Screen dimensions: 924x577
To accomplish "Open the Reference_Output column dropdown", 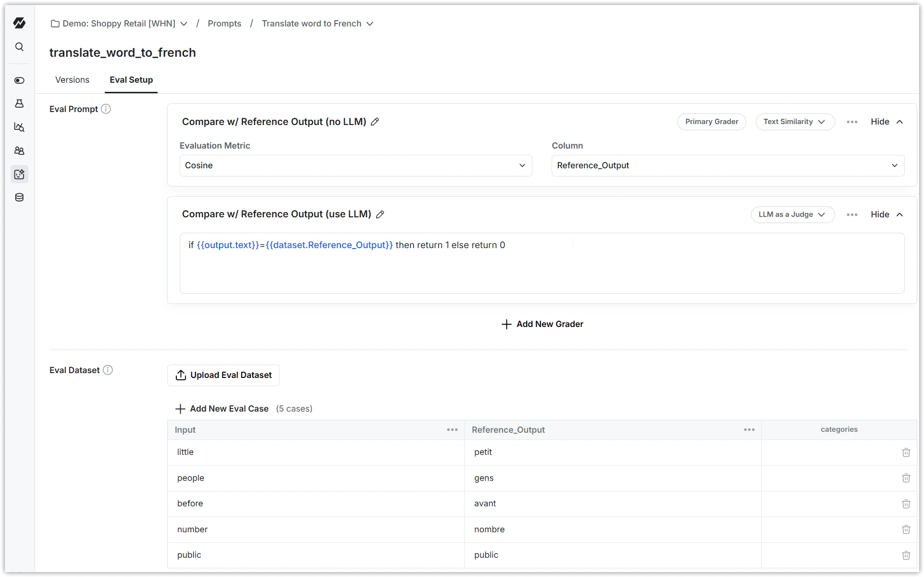I will pyautogui.click(x=727, y=165).
